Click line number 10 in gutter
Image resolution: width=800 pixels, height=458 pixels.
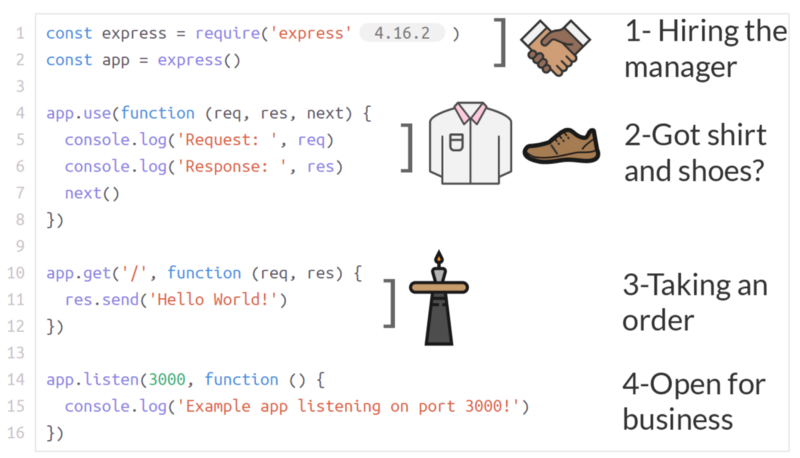tap(18, 273)
